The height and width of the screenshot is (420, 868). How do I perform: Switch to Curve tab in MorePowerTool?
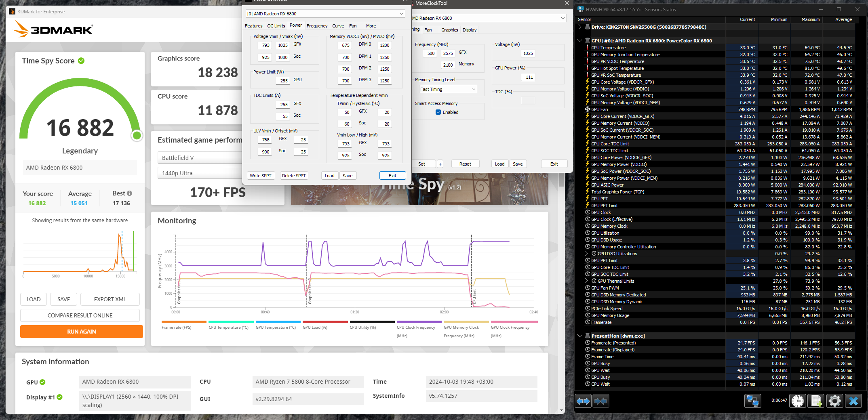pos(338,26)
